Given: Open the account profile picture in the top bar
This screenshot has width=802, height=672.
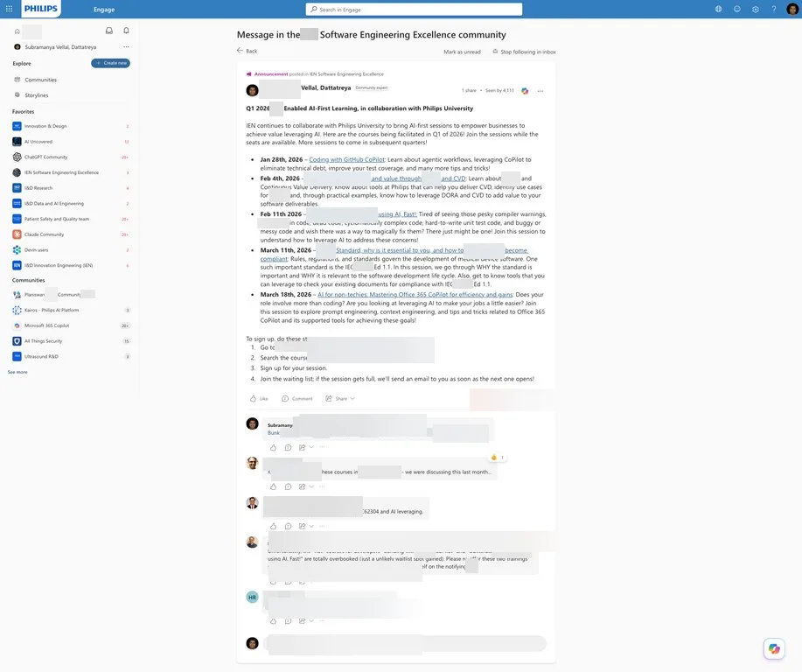Looking at the screenshot, I should pos(792,10).
